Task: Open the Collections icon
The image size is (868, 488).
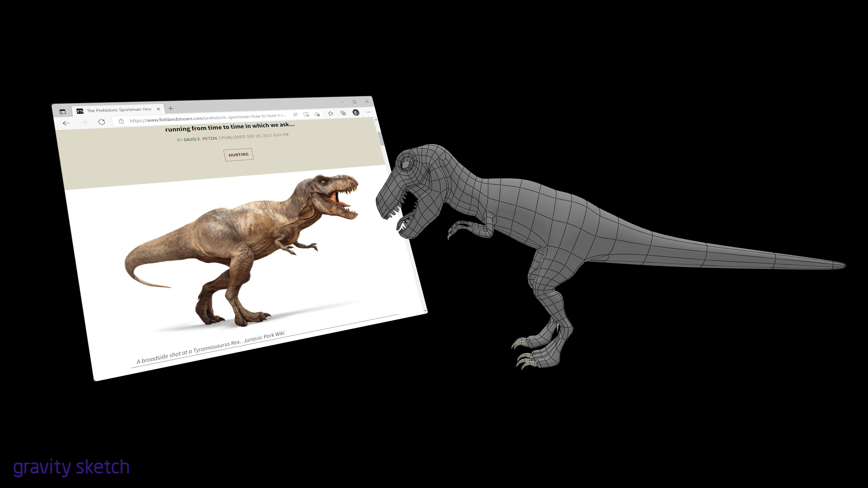Action: pos(343,113)
